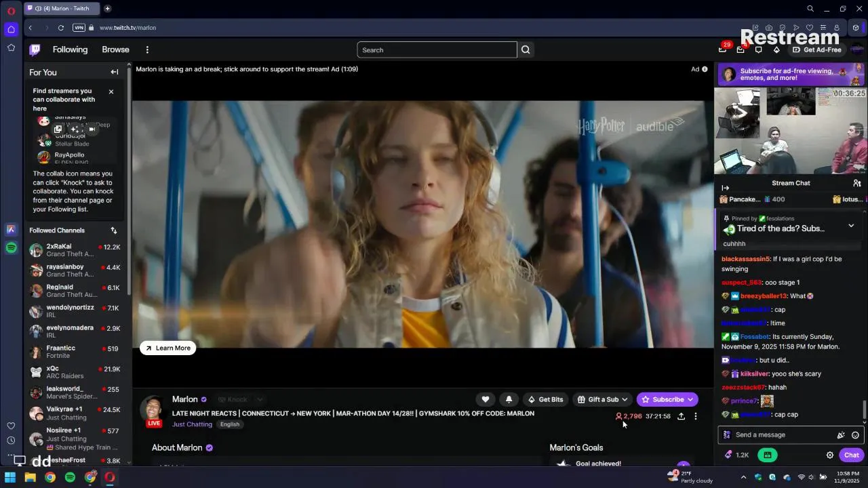Open the three-dot more menu beside Browse
Screen dimensions: 868x488
point(147,49)
